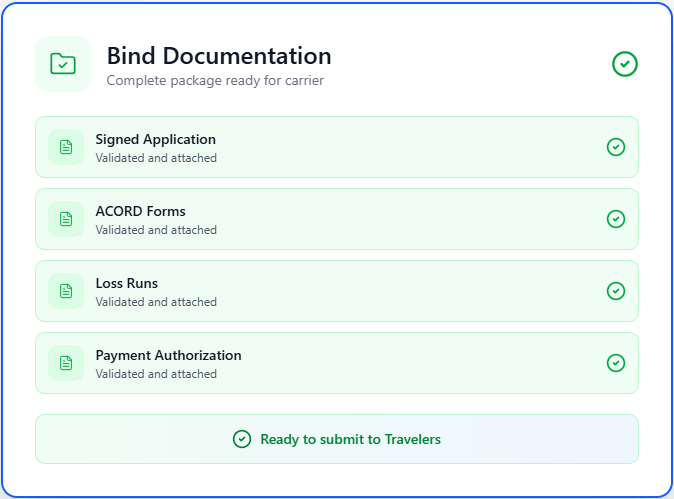Click Validated and attached under Signed Application
Viewport: 674px width, 499px height.
(x=156, y=158)
